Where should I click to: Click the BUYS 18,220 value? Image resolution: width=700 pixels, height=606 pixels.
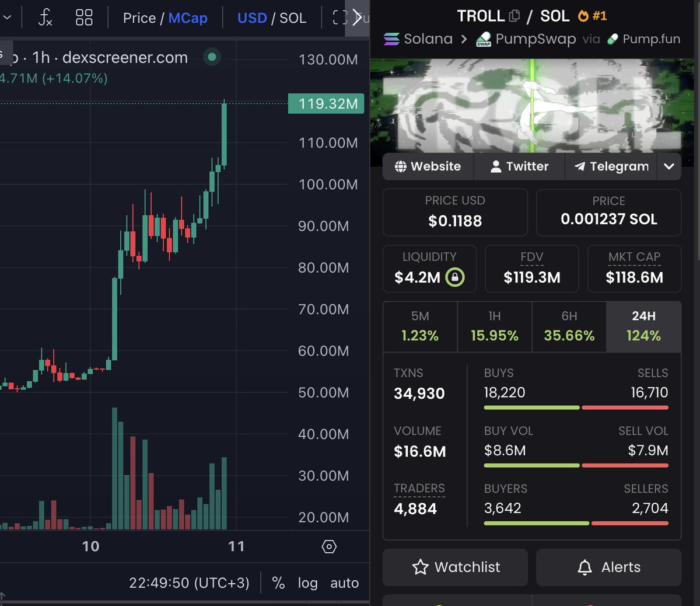pos(505,392)
